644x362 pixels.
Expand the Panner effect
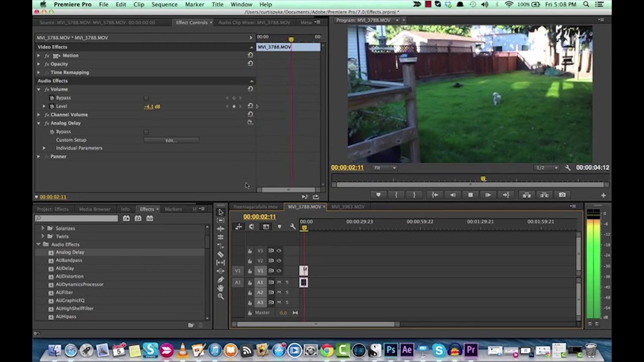(x=39, y=156)
